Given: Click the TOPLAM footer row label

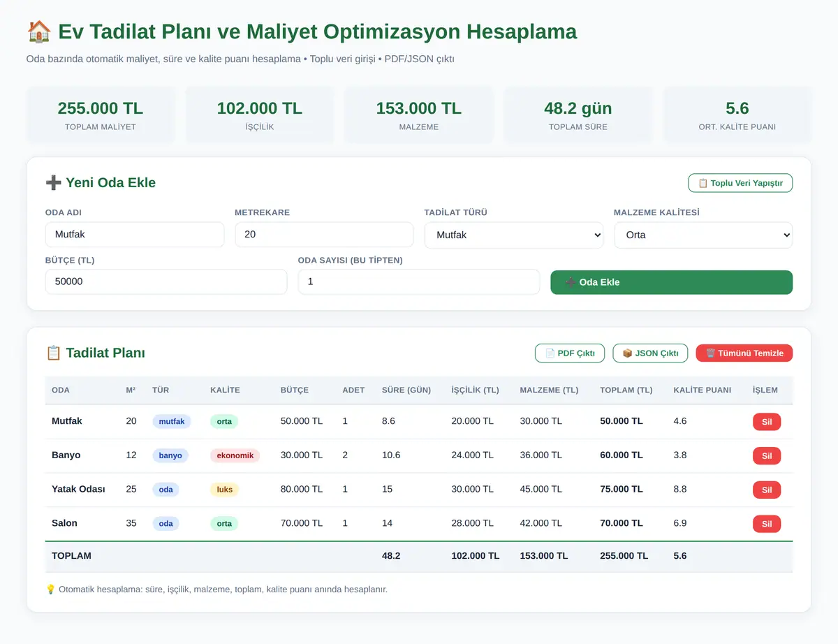Looking at the screenshot, I should click(71, 556).
